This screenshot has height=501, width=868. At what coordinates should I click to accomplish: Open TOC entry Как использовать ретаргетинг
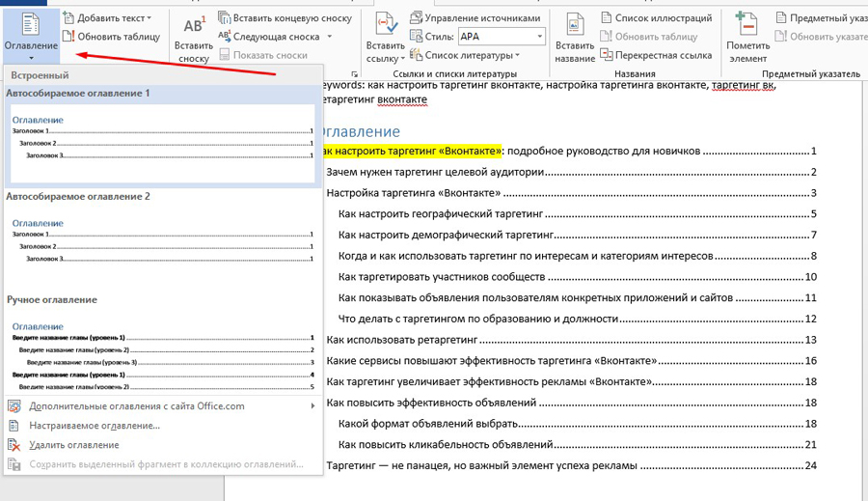pos(571,340)
